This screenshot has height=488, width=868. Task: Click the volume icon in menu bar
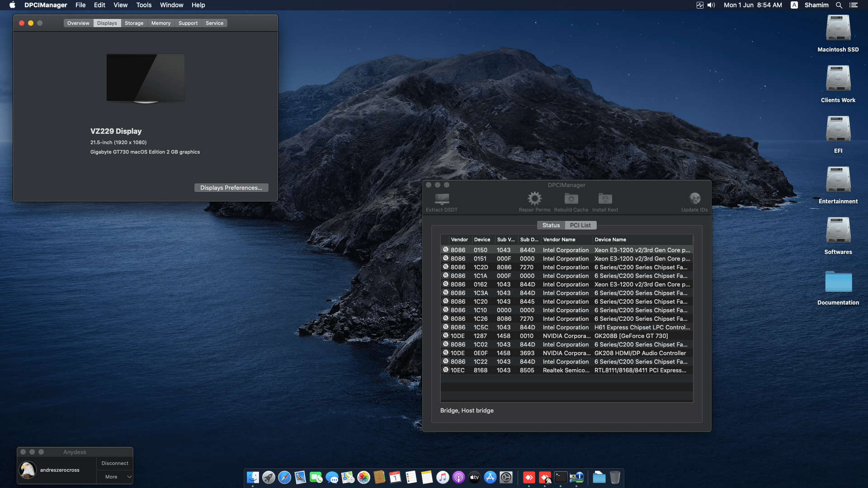711,5
